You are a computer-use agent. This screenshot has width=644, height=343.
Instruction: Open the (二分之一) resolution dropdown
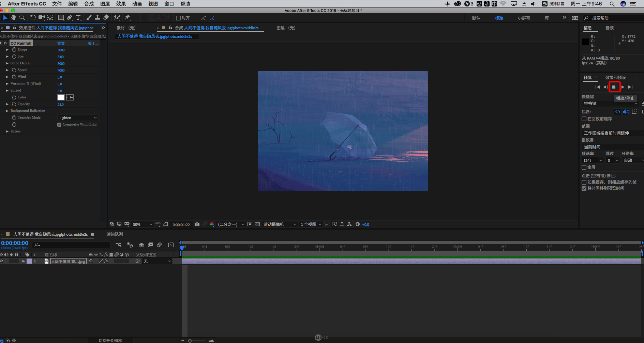[x=231, y=224]
